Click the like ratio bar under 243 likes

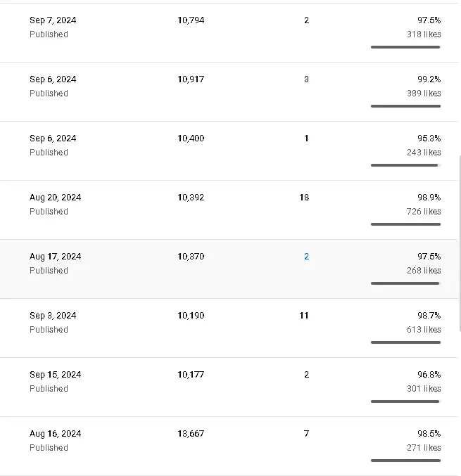pos(405,165)
